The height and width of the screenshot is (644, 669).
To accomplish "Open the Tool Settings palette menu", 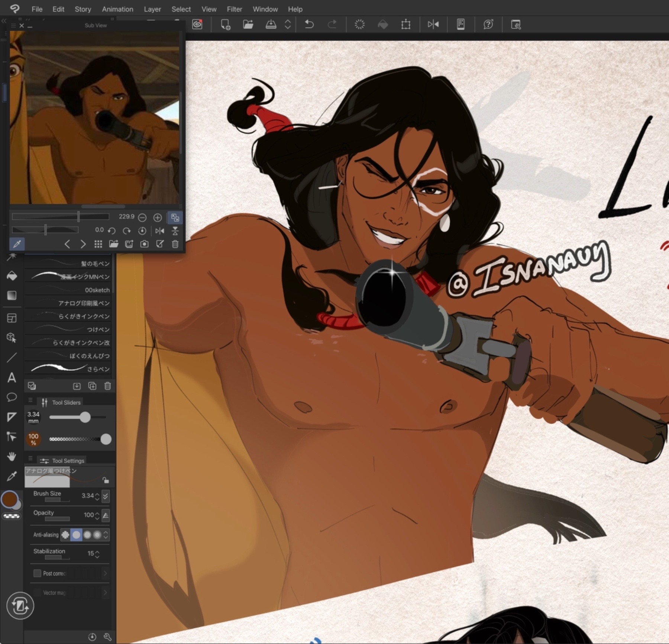I will 30,459.
